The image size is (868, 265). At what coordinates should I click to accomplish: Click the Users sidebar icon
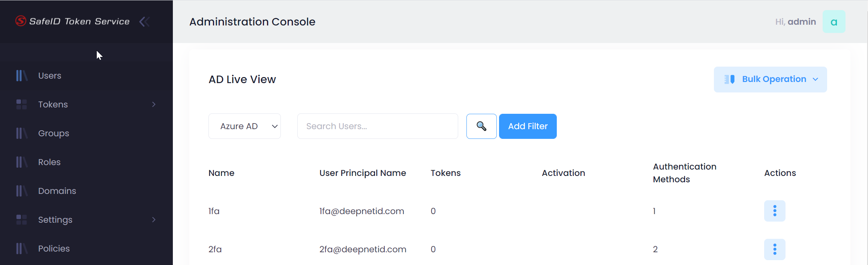coord(22,76)
